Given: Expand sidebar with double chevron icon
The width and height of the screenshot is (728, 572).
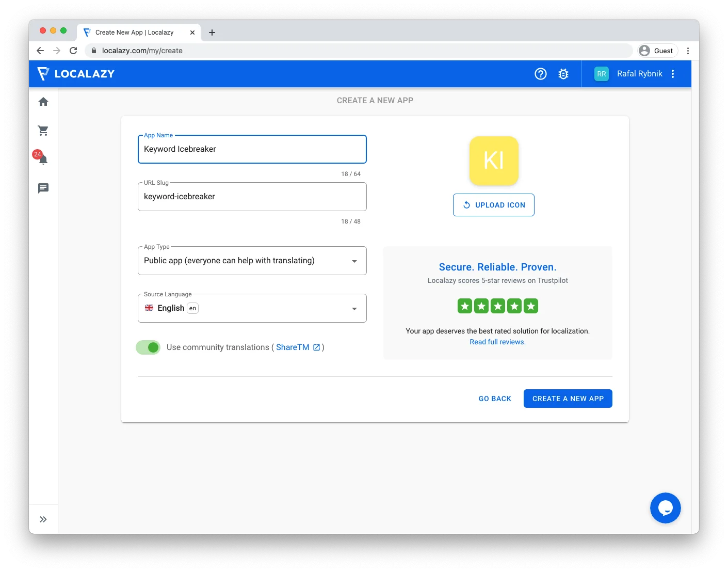Looking at the screenshot, I should 43,519.
